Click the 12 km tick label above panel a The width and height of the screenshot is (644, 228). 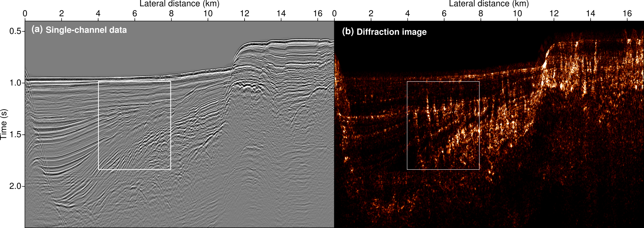click(x=245, y=13)
